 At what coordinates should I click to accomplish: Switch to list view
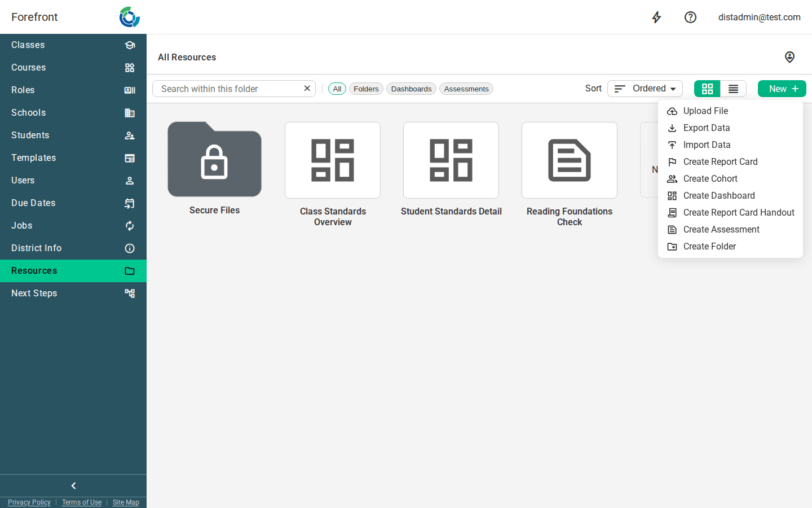point(733,89)
